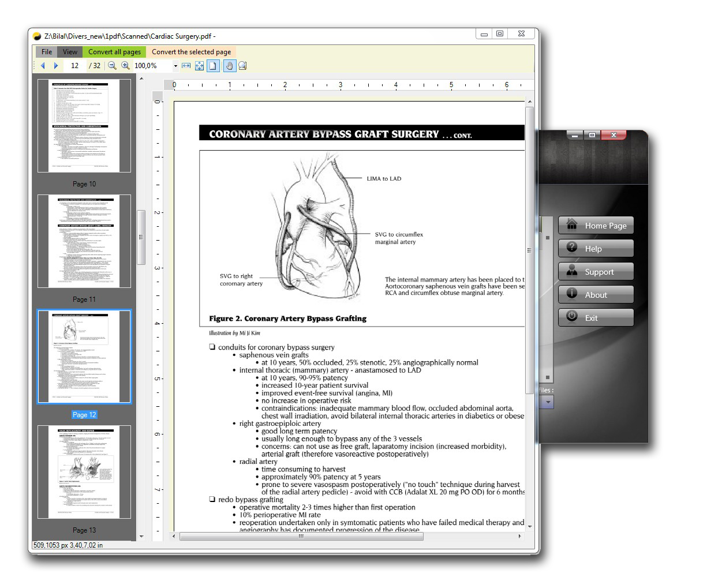Screen dimensions: 707x588
Task: Fit whole page in window icon
Action: tap(199, 66)
